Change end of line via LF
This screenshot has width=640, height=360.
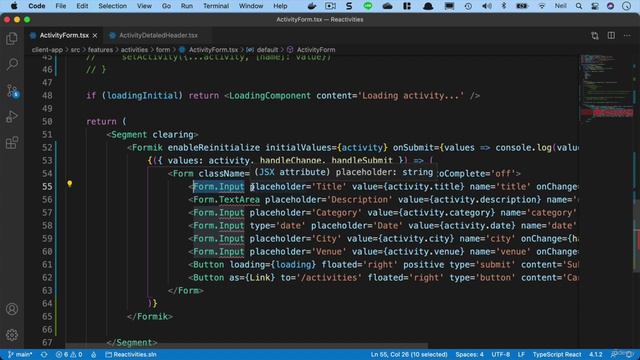(521, 354)
